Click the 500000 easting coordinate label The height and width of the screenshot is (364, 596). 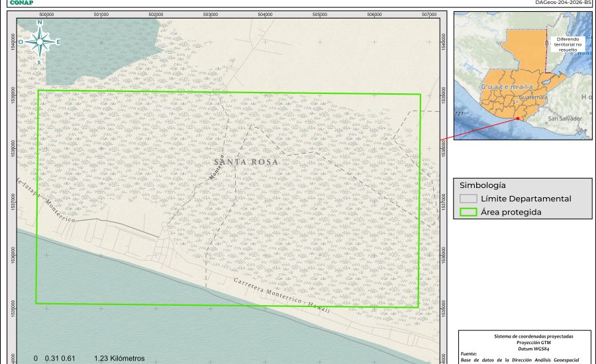[47, 13]
